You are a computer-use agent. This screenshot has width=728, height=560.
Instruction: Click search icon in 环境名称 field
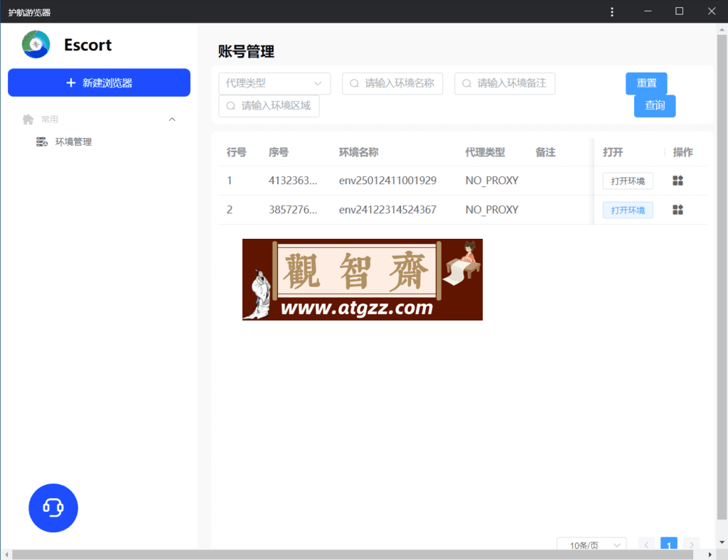[354, 84]
